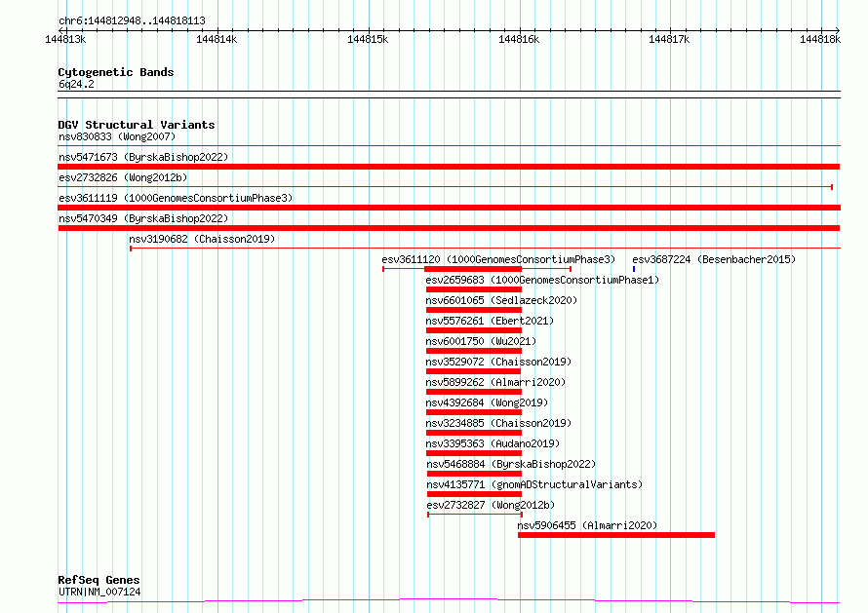868x613 pixels.
Task: Click the Cytogenetic Bands track title
Action: tap(116, 72)
